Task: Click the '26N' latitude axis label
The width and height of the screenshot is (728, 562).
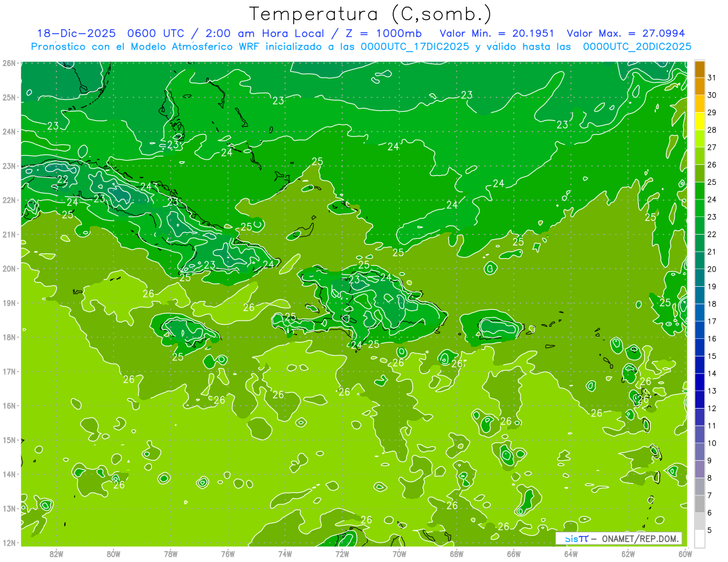Action: point(8,63)
